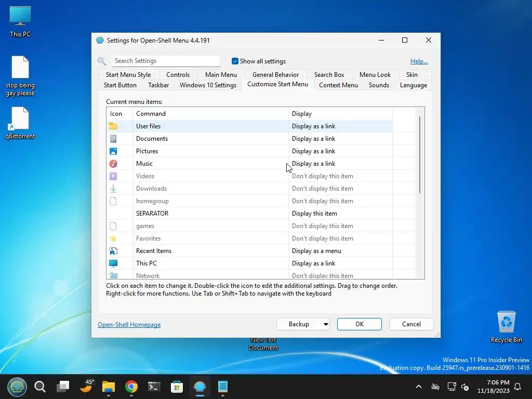
Task: Launch Google Chrome from taskbar
Action: coord(131,387)
